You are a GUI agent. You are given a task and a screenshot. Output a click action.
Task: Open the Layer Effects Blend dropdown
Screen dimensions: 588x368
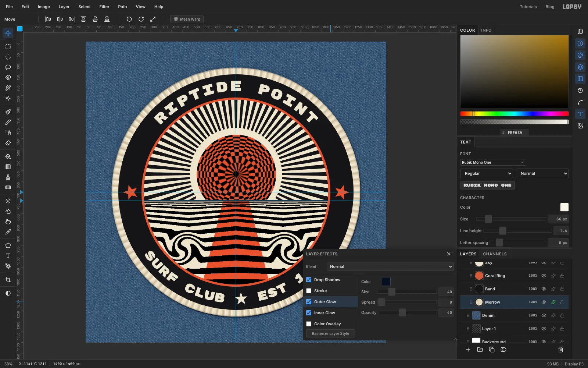(x=390, y=266)
